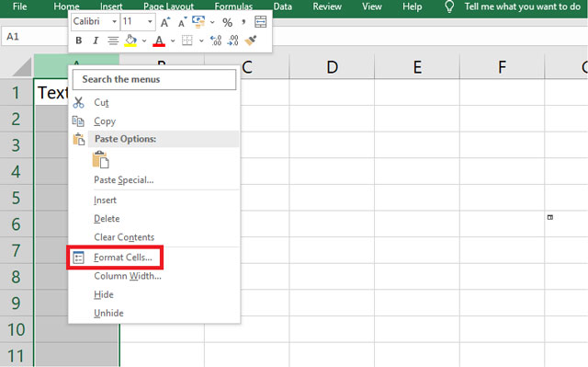588x367 pixels.
Task: Select row 1 header
Action: pyautogui.click(x=17, y=93)
